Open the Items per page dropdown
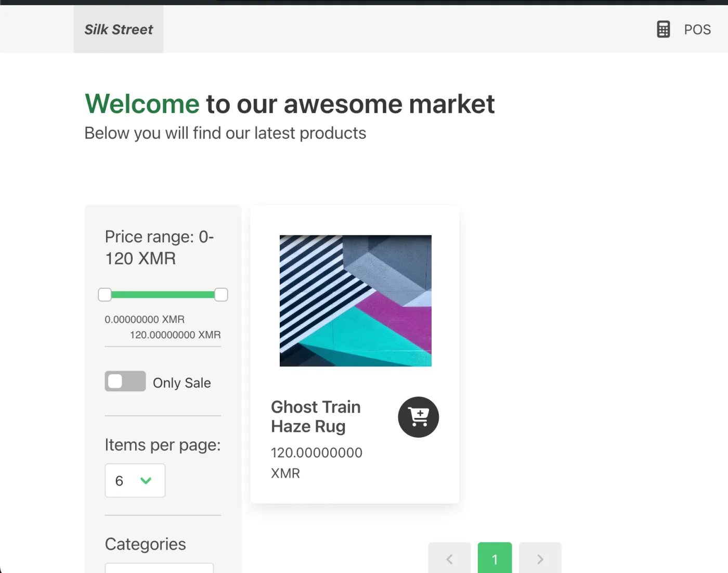 [x=135, y=480]
